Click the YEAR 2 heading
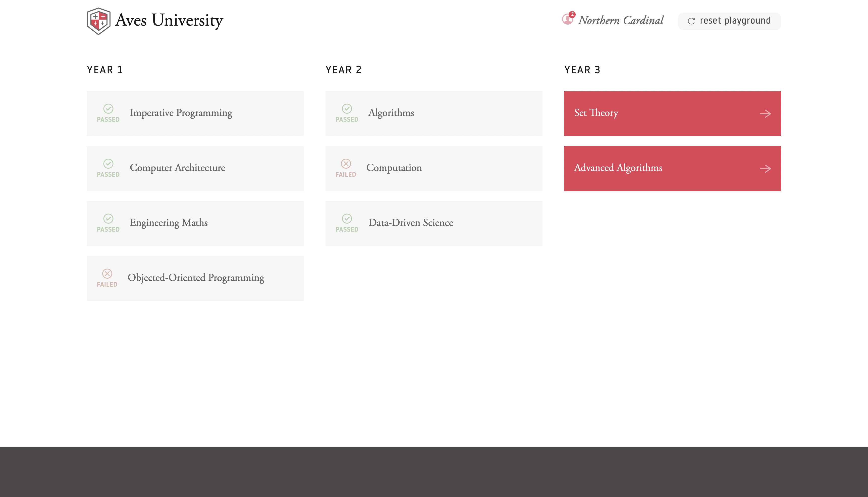The height and width of the screenshot is (497, 868). pyautogui.click(x=343, y=70)
